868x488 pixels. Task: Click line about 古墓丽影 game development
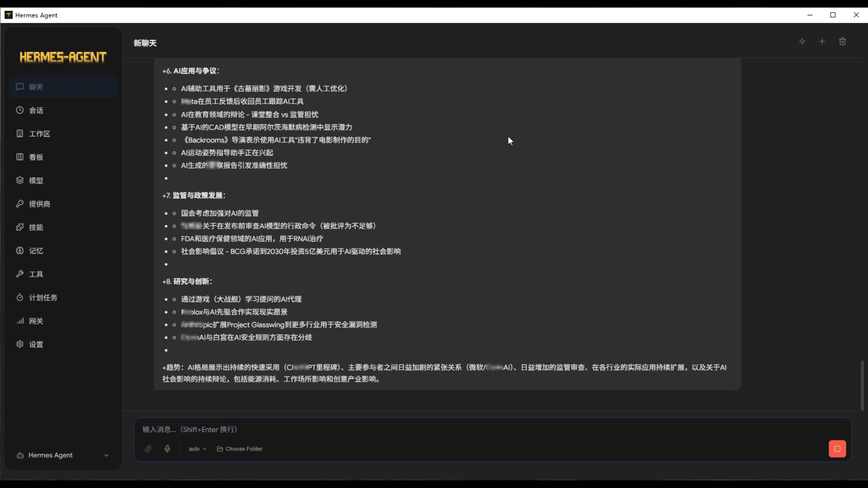click(x=264, y=89)
